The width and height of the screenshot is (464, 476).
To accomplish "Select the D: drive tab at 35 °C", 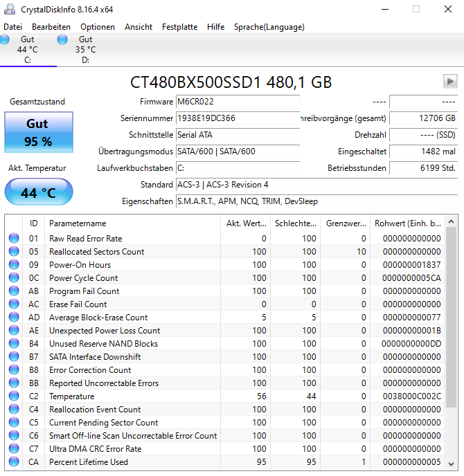I will click(85, 50).
